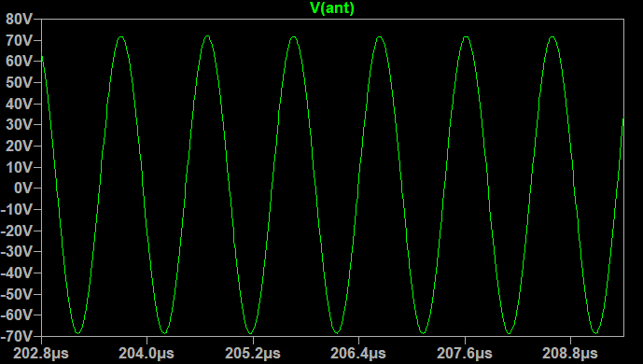This screenshot has width=643, height=364.
Task: Click the -10V vertical axis label
Action: [x=17, y=209]
